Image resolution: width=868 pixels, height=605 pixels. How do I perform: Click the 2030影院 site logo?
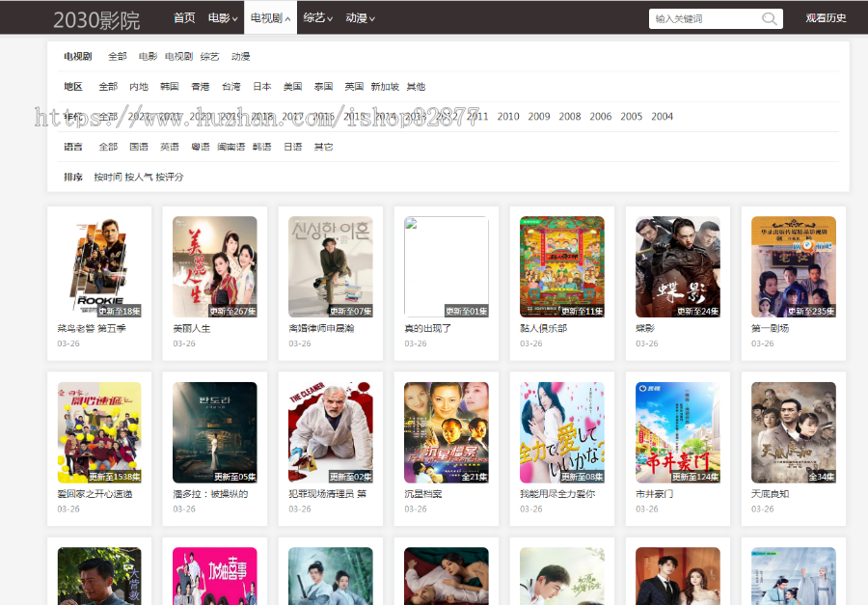point(96,20)
